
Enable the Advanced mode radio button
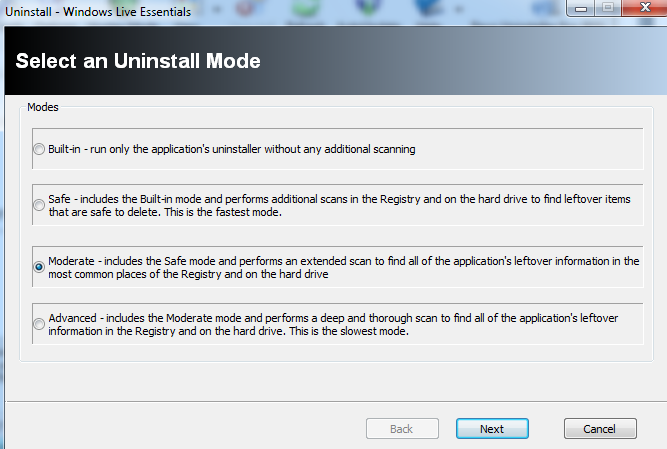(x=39, y=324)
